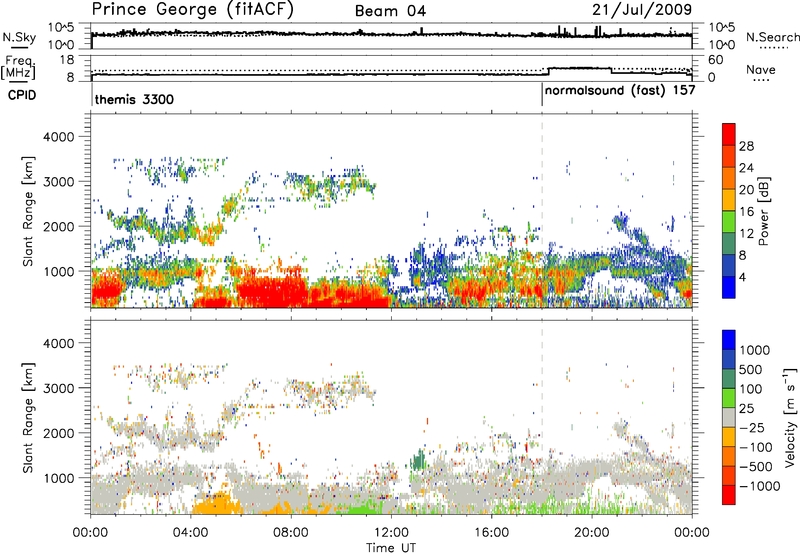
Task: Click '3000' on the velocity panel's range axis
Action: click(x=58, y=388)
